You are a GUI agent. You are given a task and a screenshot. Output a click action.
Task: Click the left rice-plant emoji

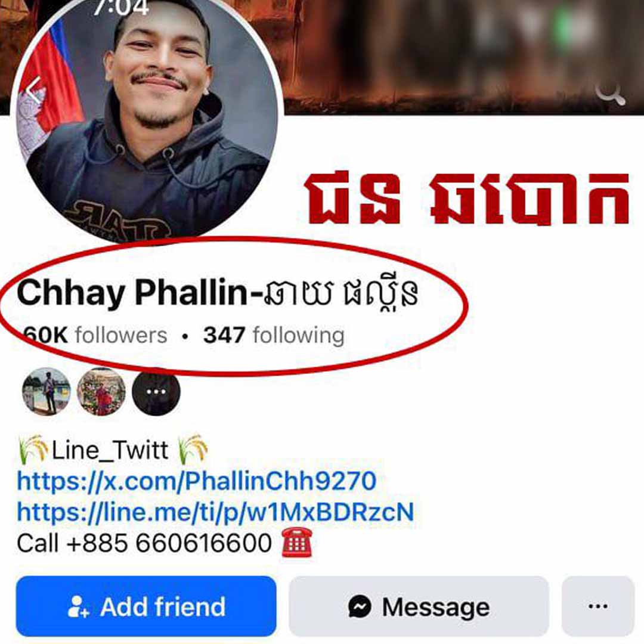(33, 449)
